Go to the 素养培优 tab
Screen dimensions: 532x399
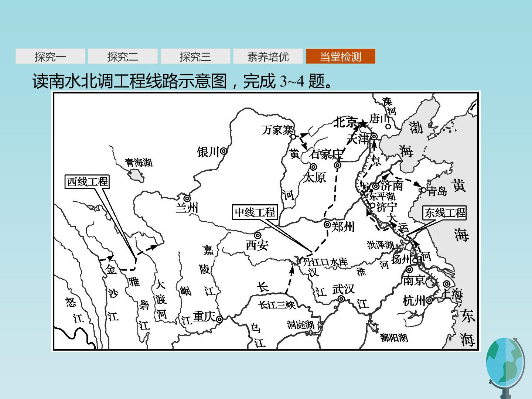pyautogui.click(x=268, y=57)
